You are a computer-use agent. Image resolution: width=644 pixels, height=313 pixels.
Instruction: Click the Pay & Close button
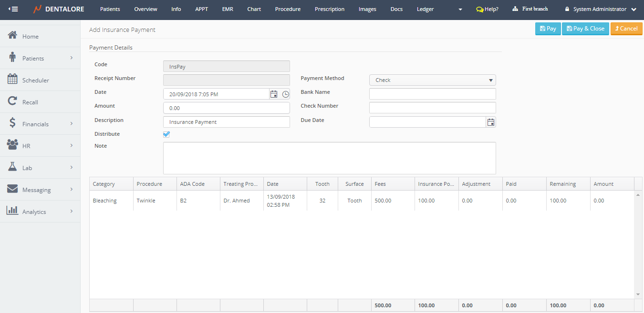pyautogui.click(x=585, y=29)
